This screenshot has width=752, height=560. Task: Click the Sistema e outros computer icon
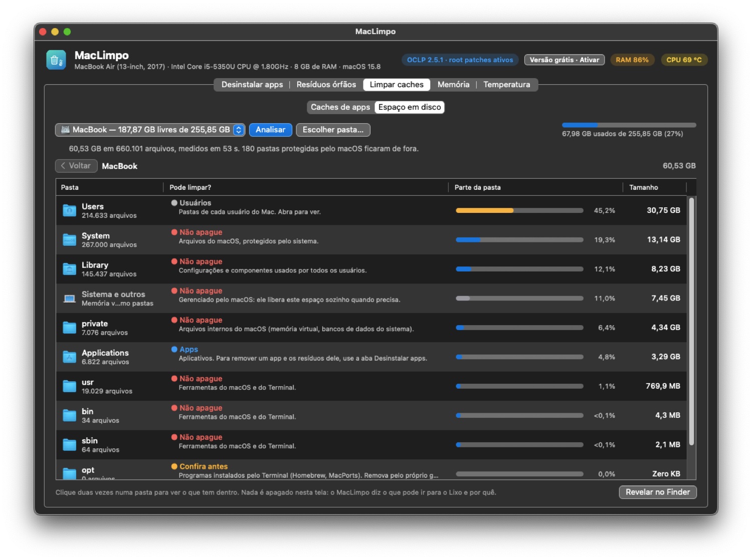tap(69, 299)
